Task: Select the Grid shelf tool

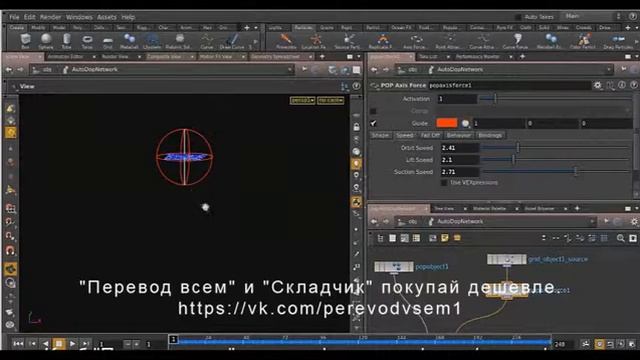Action: [108, 41]
